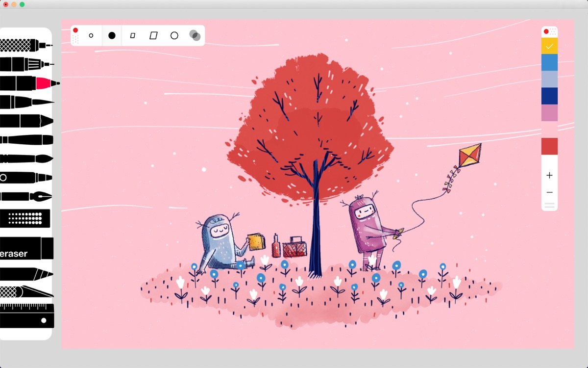588x368 pixels.
Task: Select the small brush size circle
Action: 91,35
